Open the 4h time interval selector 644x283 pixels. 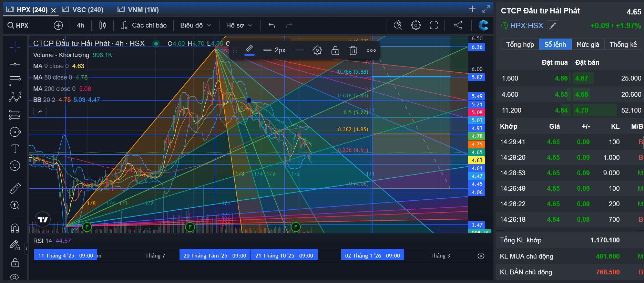[x=80, y=25]
